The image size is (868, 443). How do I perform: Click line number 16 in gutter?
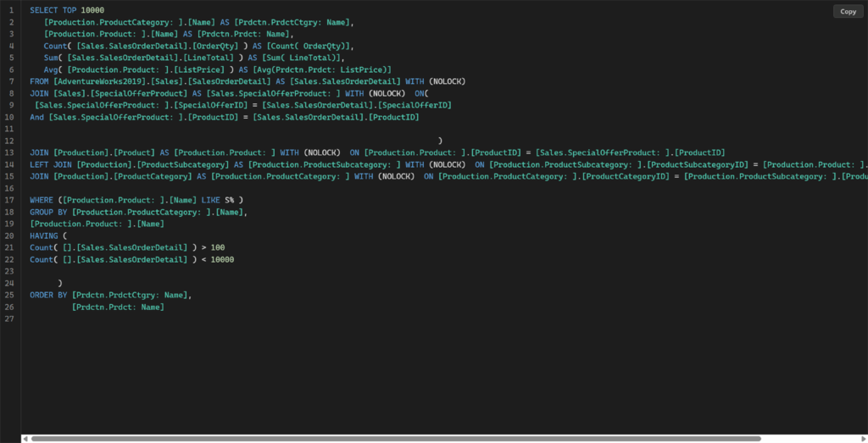(x=8, y=189)
